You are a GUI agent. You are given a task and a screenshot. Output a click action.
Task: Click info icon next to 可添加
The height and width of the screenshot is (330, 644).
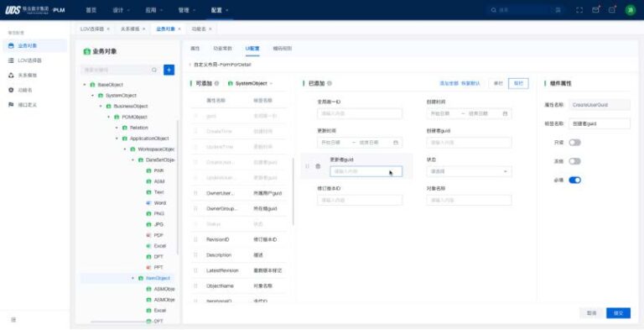click(x=216, y=83)
